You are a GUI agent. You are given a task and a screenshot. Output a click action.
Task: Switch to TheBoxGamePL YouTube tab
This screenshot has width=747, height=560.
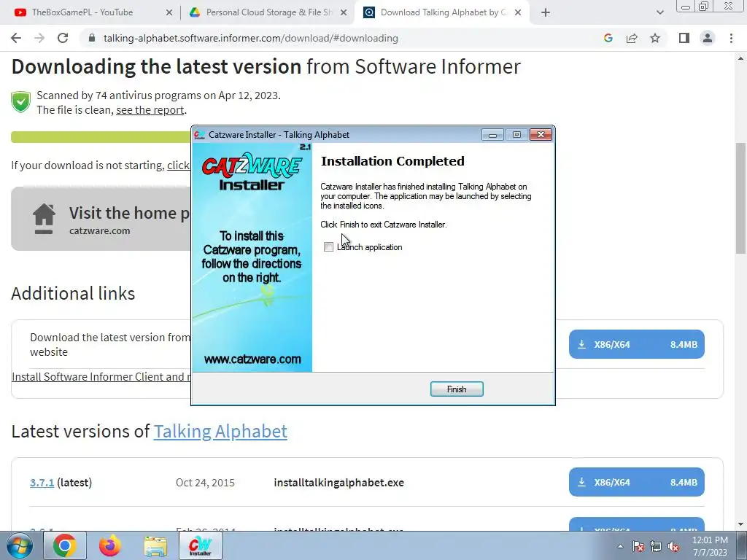click(x=82, y=12)
